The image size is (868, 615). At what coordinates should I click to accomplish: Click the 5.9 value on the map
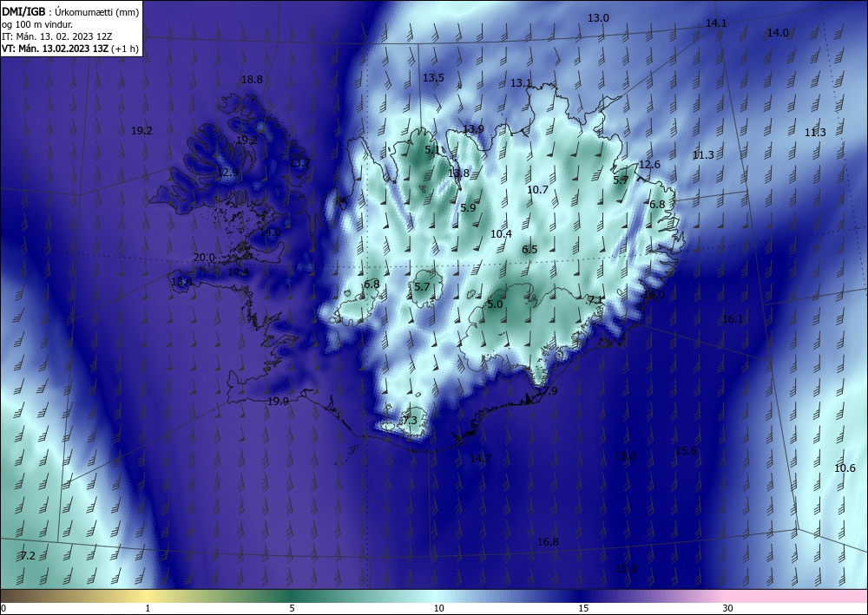tap(469, 208)
